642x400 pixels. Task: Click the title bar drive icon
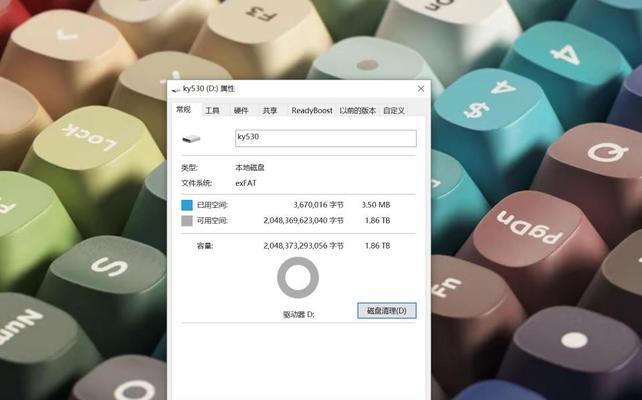[x=176, y=89]
